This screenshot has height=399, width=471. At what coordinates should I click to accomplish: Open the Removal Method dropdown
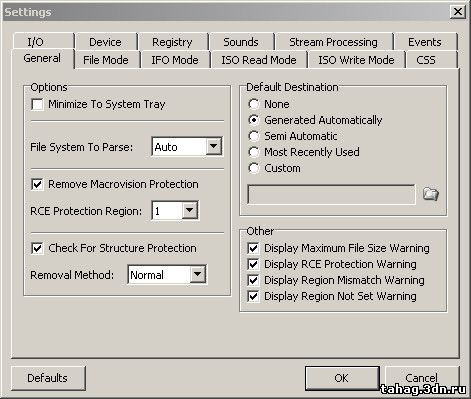click(x=198, y=274)
